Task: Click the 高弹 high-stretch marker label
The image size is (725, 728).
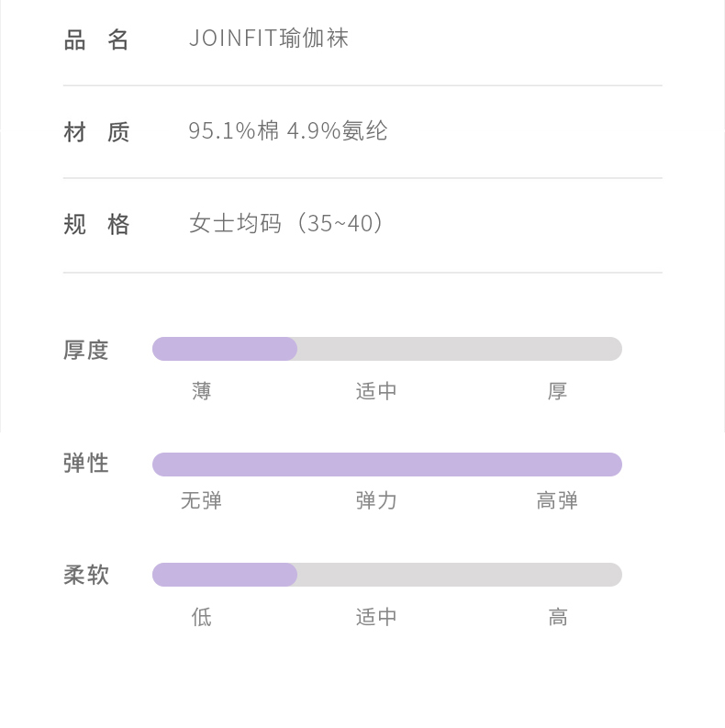Action: (x=557, y=501)
